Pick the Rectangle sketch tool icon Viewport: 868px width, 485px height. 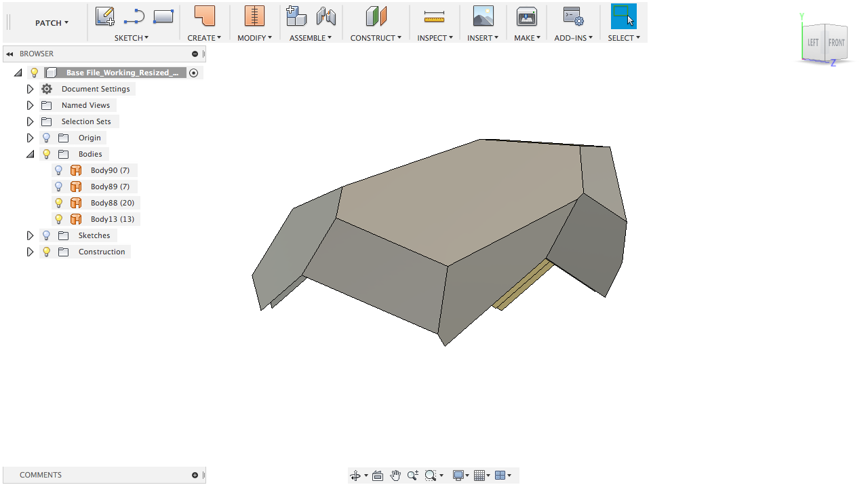point(163,16)
